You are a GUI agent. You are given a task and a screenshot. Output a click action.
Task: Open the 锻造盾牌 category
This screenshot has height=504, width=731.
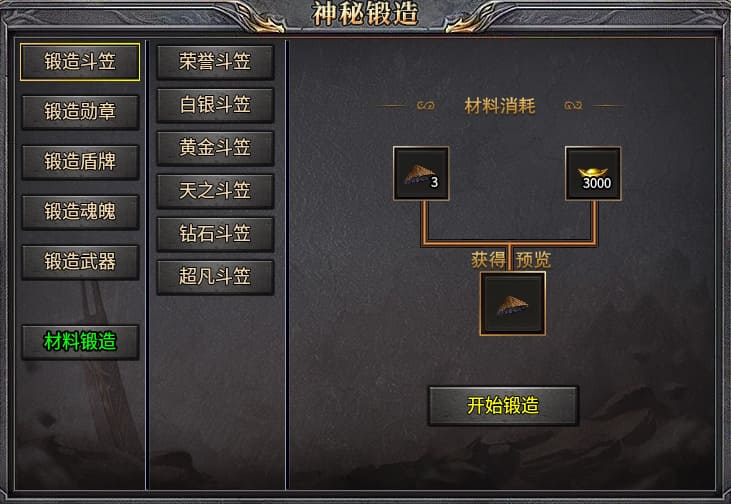[x=80, y=162]
